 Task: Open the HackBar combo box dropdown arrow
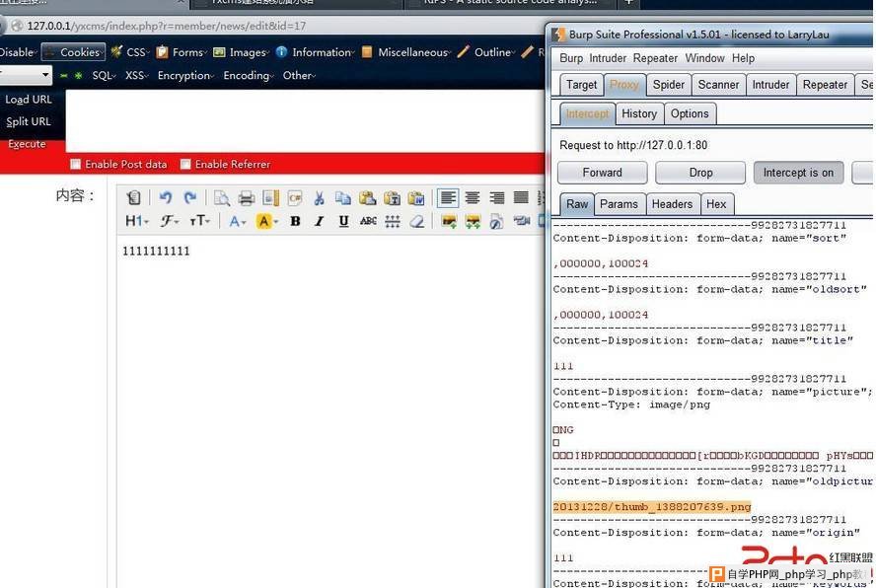point(44,75)
